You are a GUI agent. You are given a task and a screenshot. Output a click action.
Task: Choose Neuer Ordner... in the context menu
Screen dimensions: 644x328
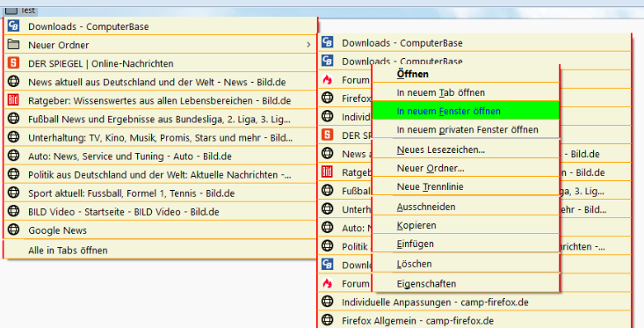[x=466, y=168]
